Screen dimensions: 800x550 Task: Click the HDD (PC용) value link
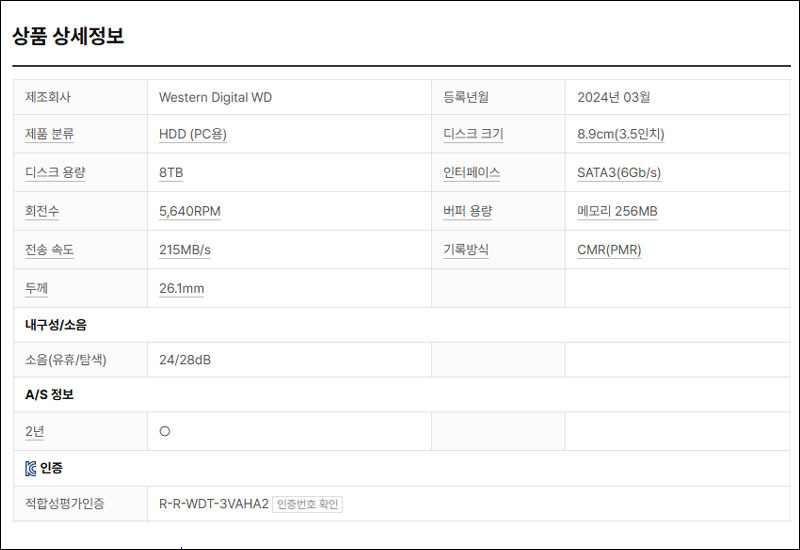(x=193, y=134)
